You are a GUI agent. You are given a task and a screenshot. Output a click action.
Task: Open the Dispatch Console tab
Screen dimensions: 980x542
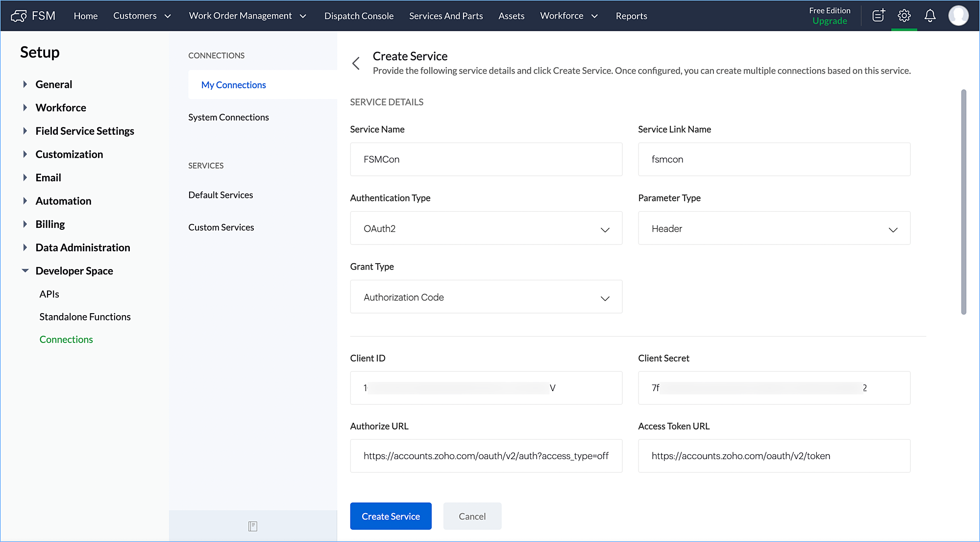tap(359, 16)
